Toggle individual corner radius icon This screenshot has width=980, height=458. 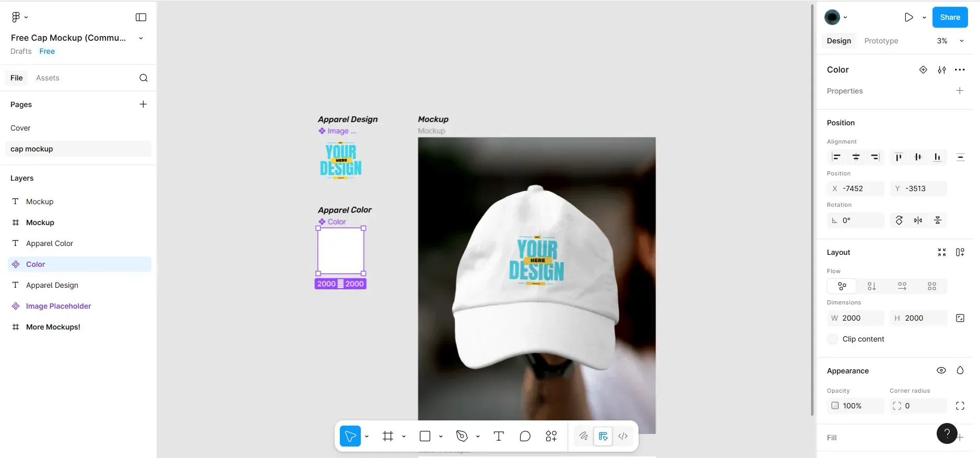tap(960, 406)
